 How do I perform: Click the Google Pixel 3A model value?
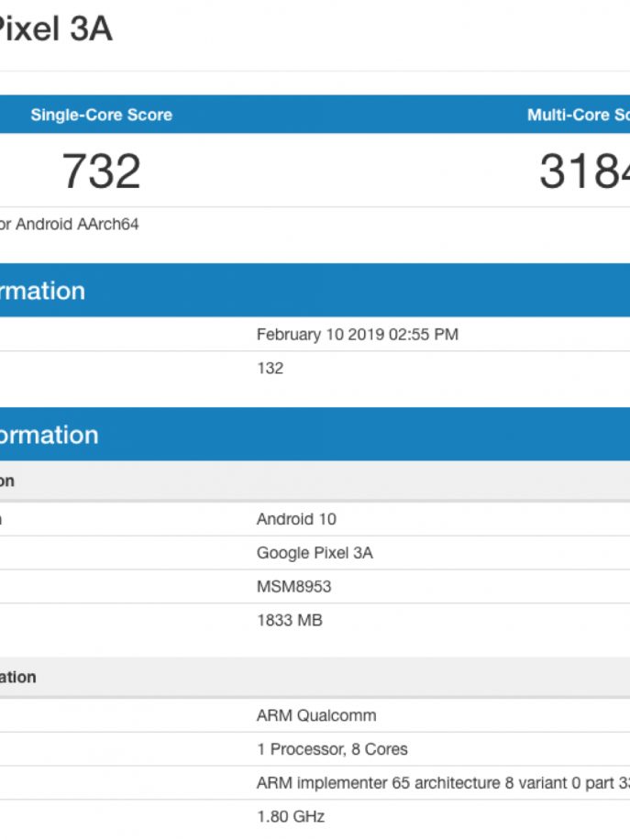pyautogui.click(x=315, y=553)
